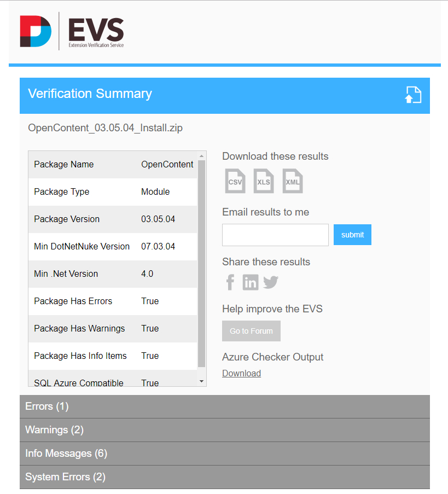Image resolution: width=448 pixels, height=494 pixels.
Task: Download results as CSV
Action: point(235,181)
